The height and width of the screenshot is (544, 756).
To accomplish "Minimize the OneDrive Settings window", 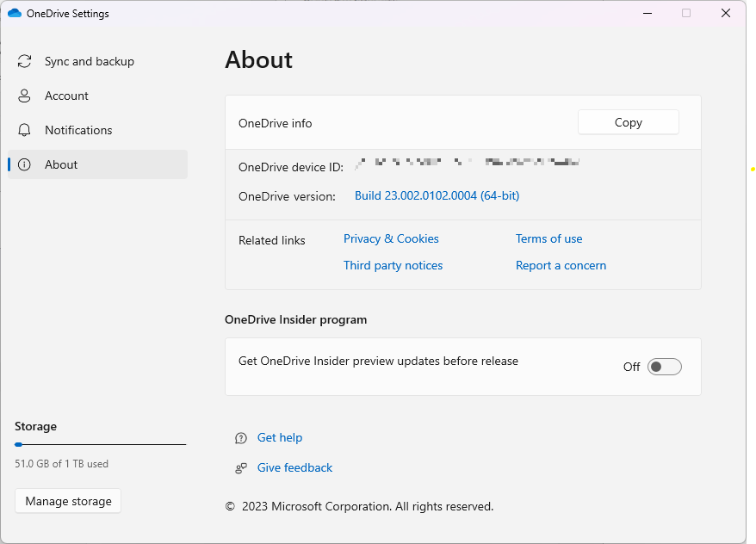I will 648,13.
